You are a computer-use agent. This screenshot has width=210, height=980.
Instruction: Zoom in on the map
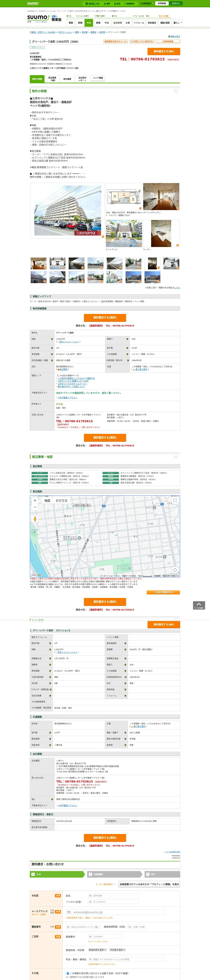pyautogui.click(x=35, y=500)
